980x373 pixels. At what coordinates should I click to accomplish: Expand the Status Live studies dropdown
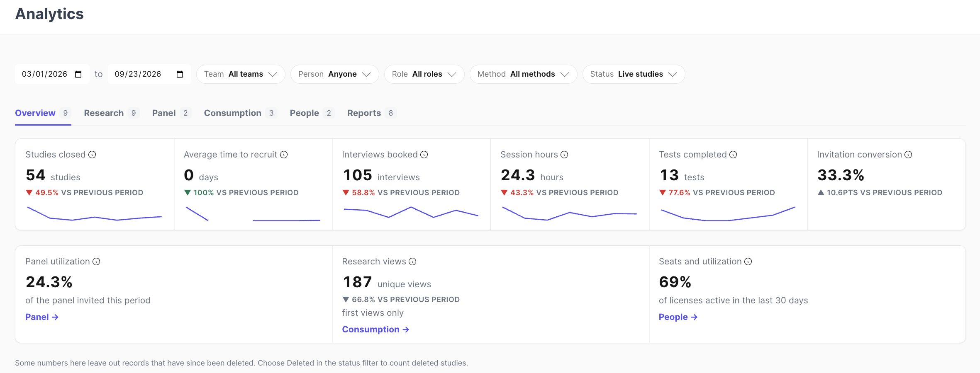click(x=634, y=74)
